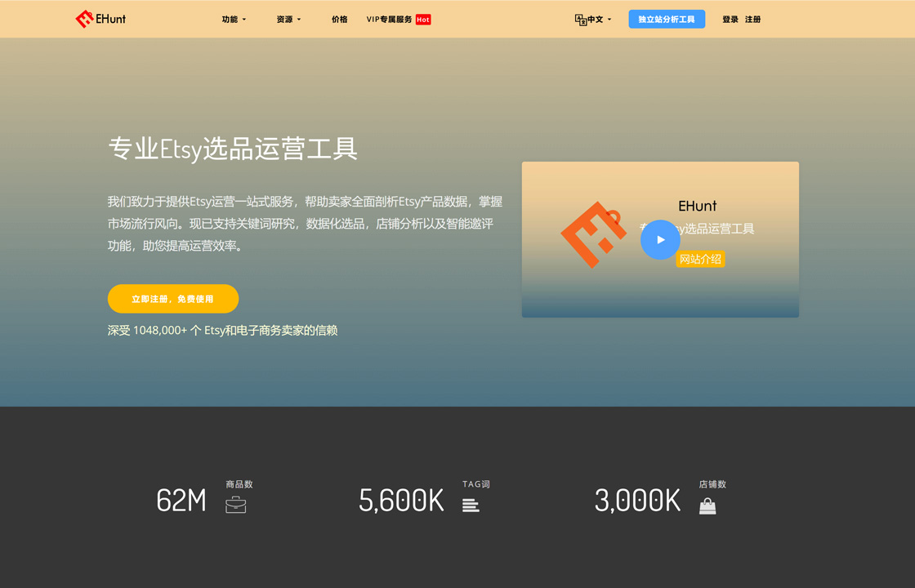Open the VIP专属服务 menu item
The width and height of the screenshot is (915, 588).
[x=389, y=20]
